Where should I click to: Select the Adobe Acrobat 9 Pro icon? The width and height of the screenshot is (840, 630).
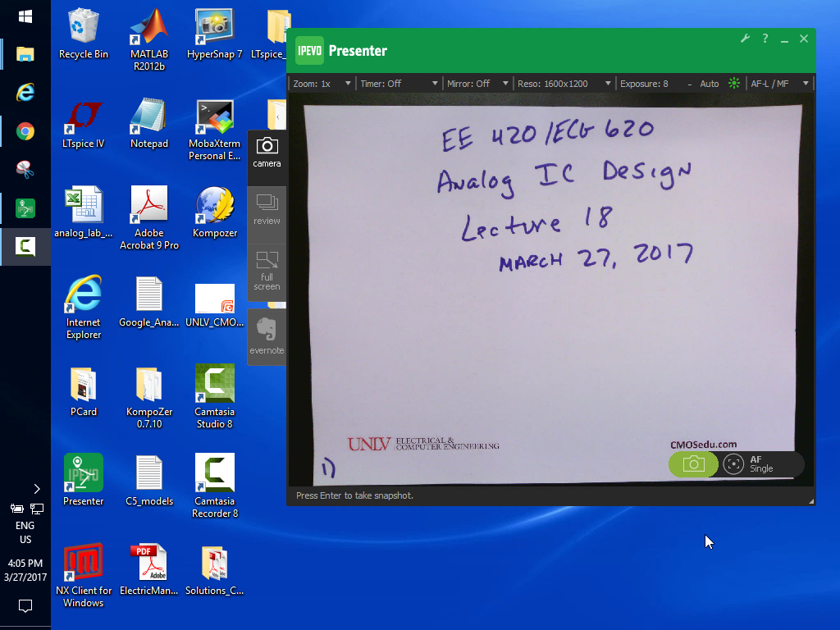coord(149,218)
